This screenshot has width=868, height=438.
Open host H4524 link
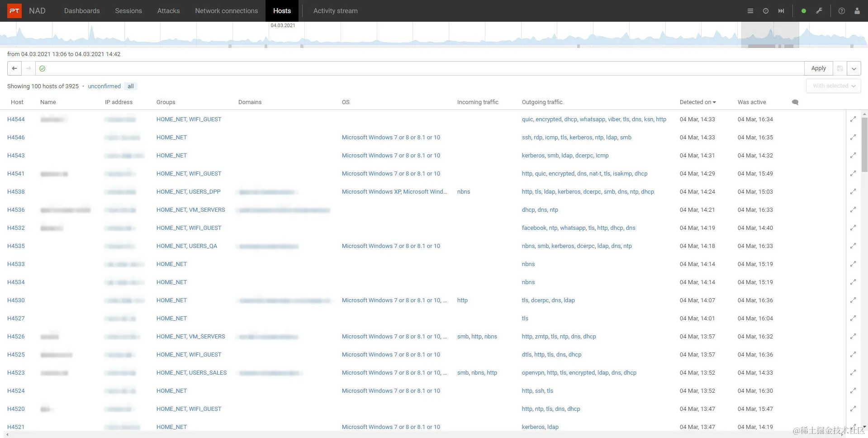16,391
